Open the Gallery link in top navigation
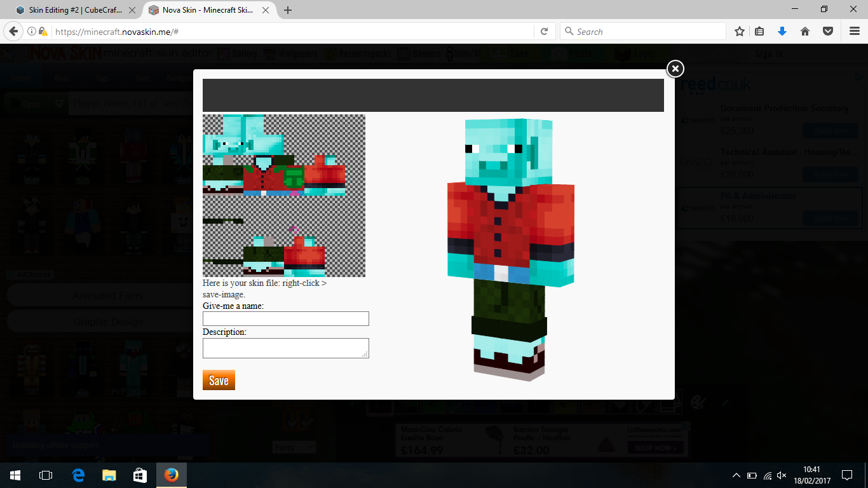The width and height of the screenshot is (868, 488). click(x=239, y=54)
